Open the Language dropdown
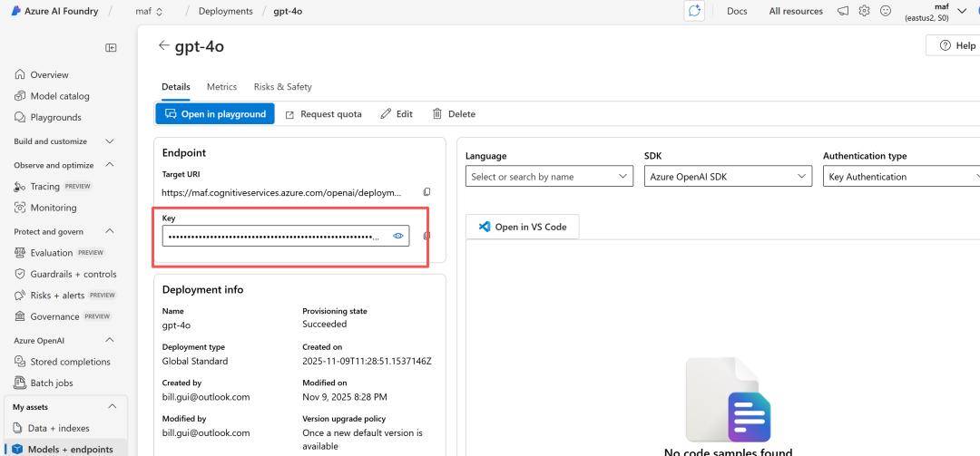The height and width of the screenshot is (456, 980). 549,176
